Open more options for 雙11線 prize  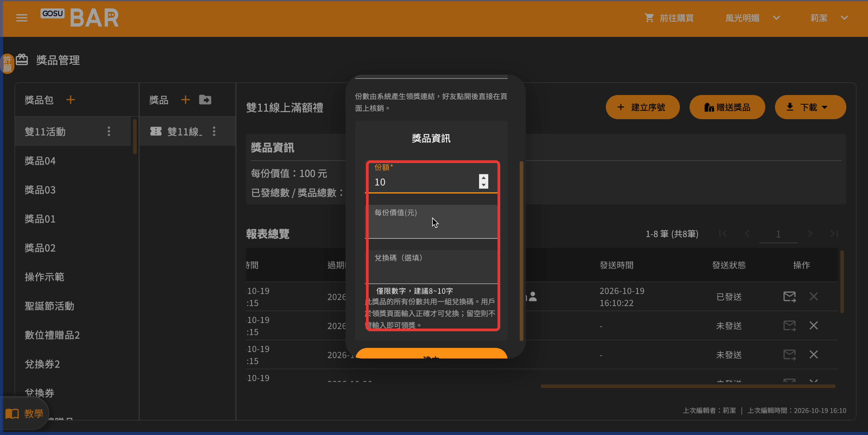pyautogui.click(x=214, y=131)
